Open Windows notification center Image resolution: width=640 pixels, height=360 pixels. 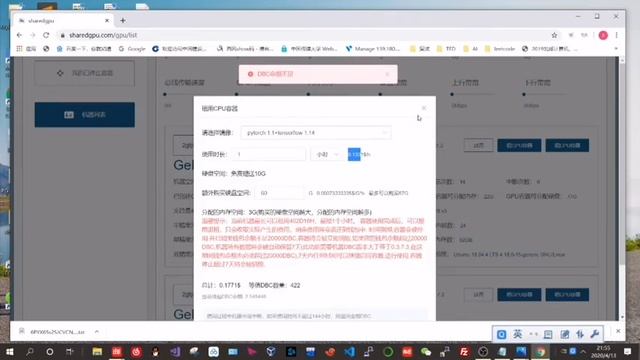pos(627,351)
